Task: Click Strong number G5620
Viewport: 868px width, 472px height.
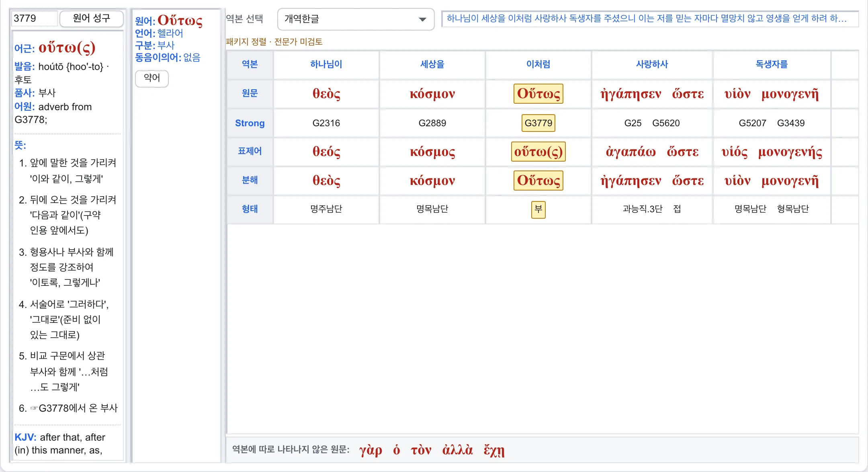Action: [666, 123]
